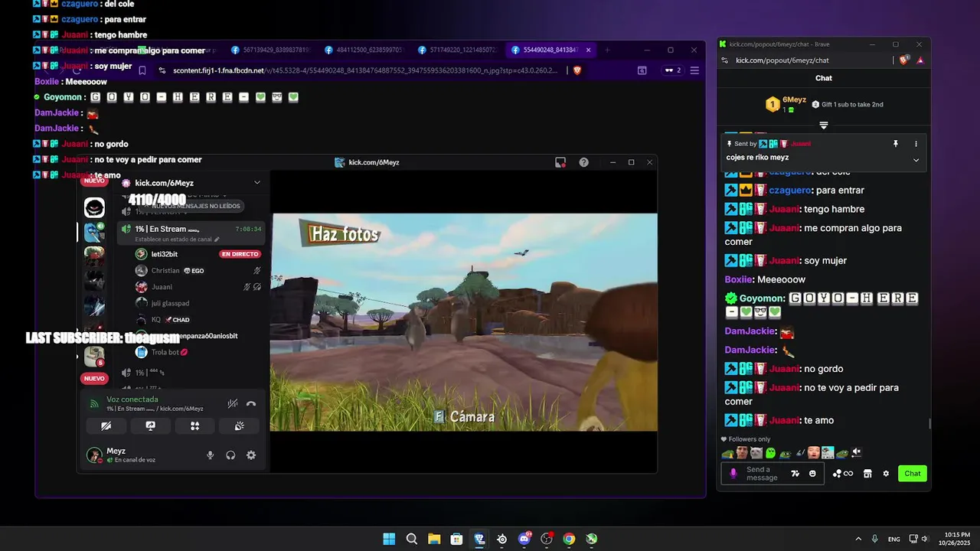Open File Explorer from taskbar
This screenshot has width=980, height=551.
coord(434,539)
